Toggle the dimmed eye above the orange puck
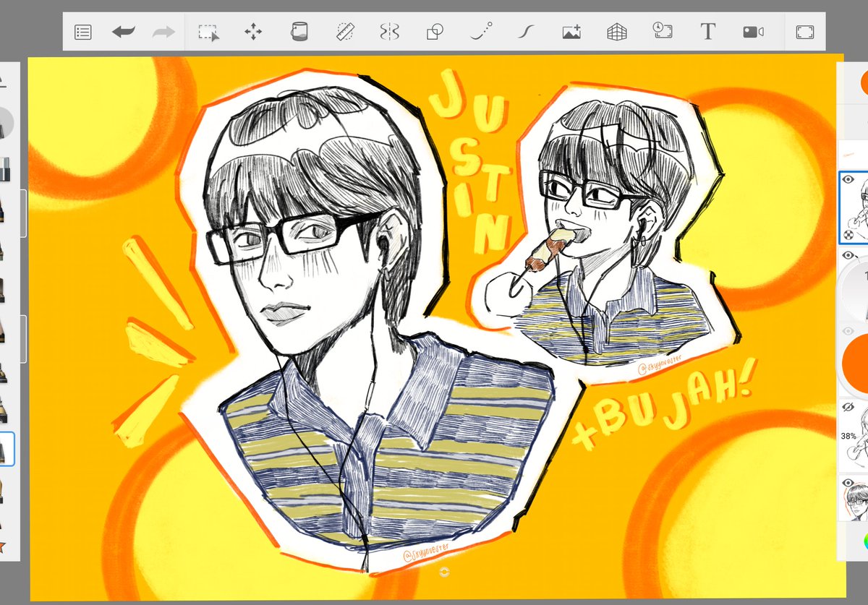 (848, 331)
